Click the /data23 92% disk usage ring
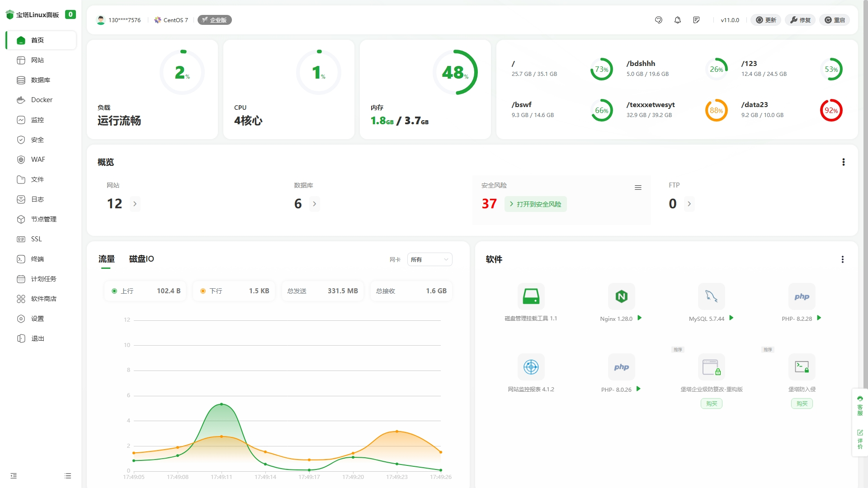 (x=831, y=110)
